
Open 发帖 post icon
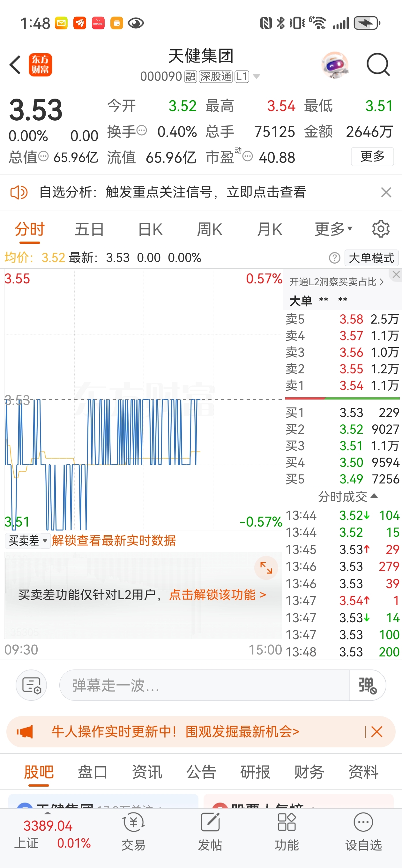point(210,832)
